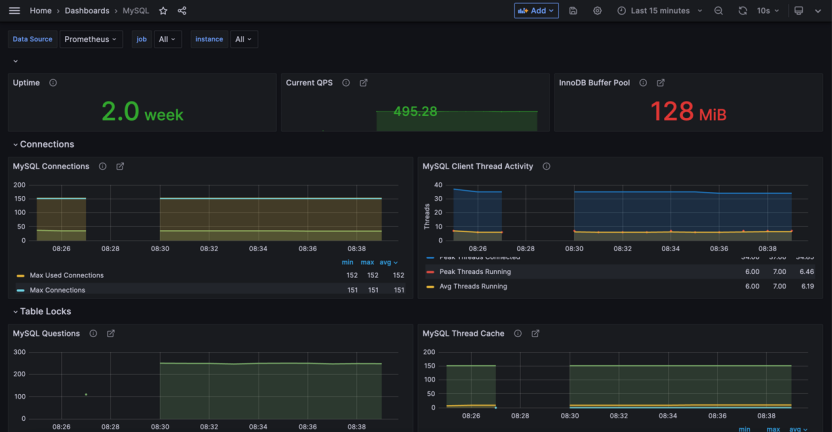This screenshot has height=432, width=832.
Task: Open dashboard settings gear icon
Action: coord(597,11)
